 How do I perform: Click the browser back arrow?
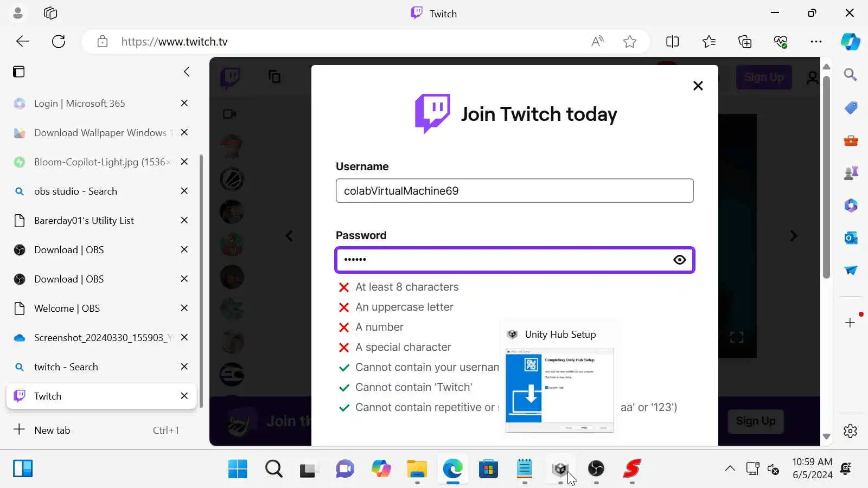[x=23, y=41]
